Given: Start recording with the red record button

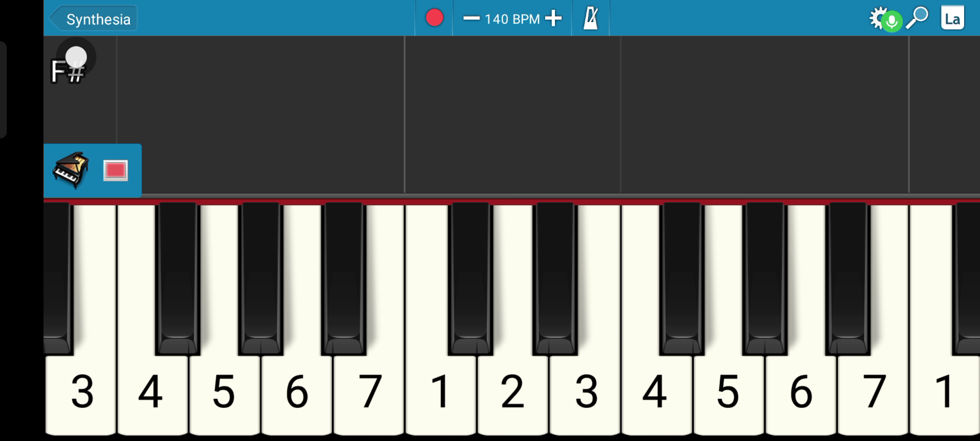Looking at the screenshot, I should 434,18.
